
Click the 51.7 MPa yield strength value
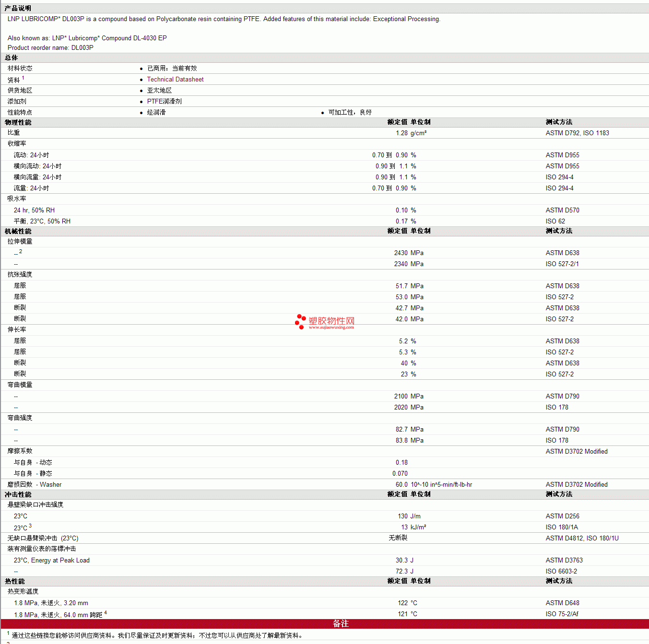410,286
